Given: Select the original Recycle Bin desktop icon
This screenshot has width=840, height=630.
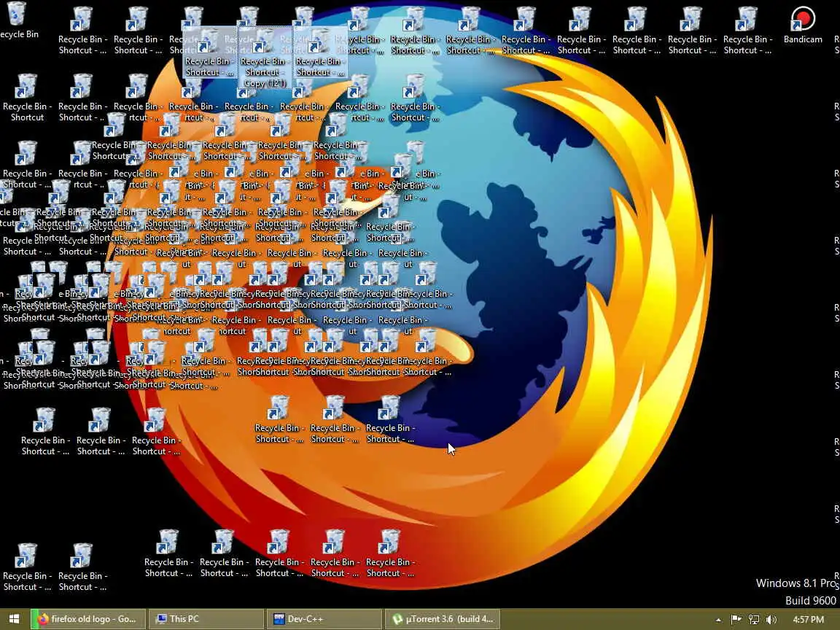Looking at the screenshot, I should pos(17,20).
